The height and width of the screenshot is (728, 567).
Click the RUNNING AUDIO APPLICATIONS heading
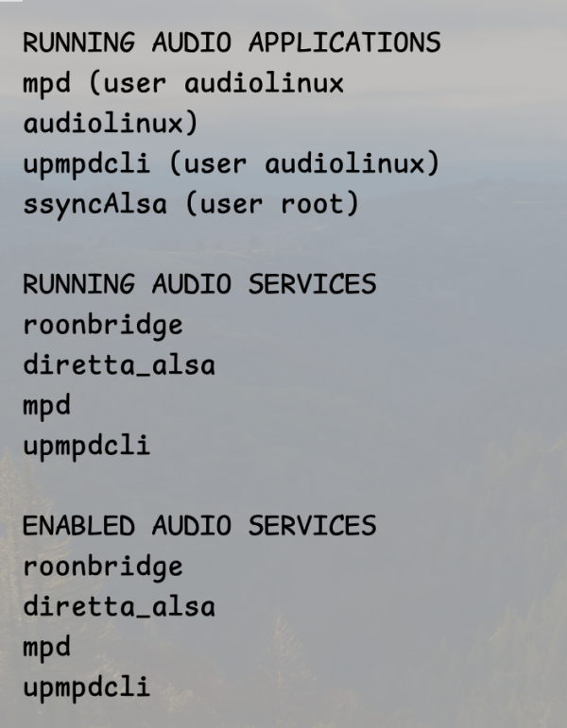point(232,42)
